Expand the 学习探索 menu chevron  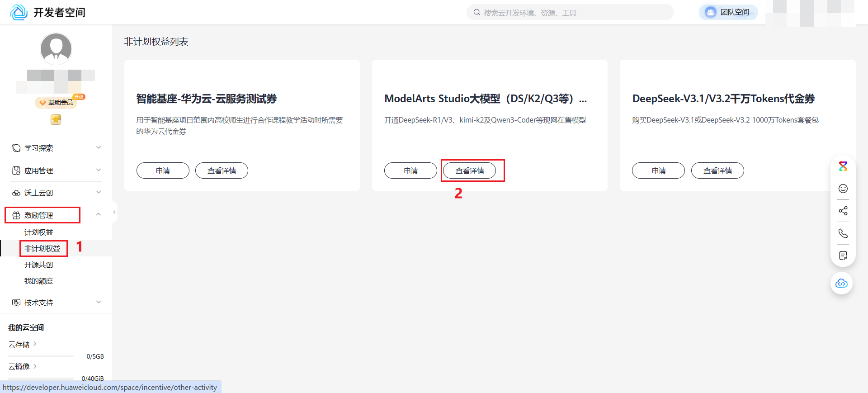click(99, 147)
